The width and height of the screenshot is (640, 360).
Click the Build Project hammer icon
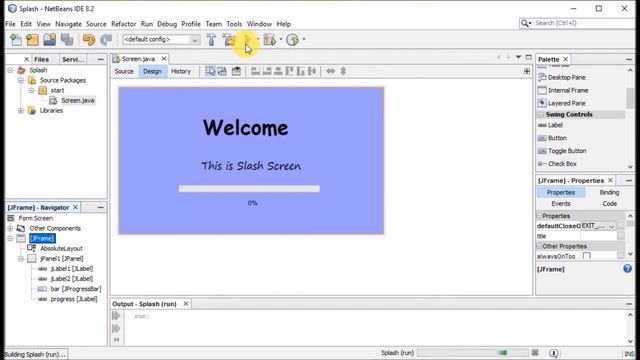coord(211,40)
